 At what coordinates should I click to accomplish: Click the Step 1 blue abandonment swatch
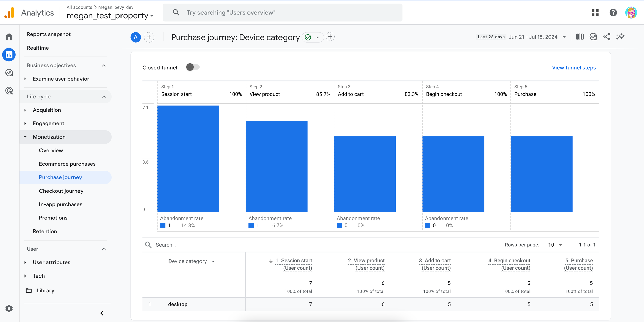[163, 225]
